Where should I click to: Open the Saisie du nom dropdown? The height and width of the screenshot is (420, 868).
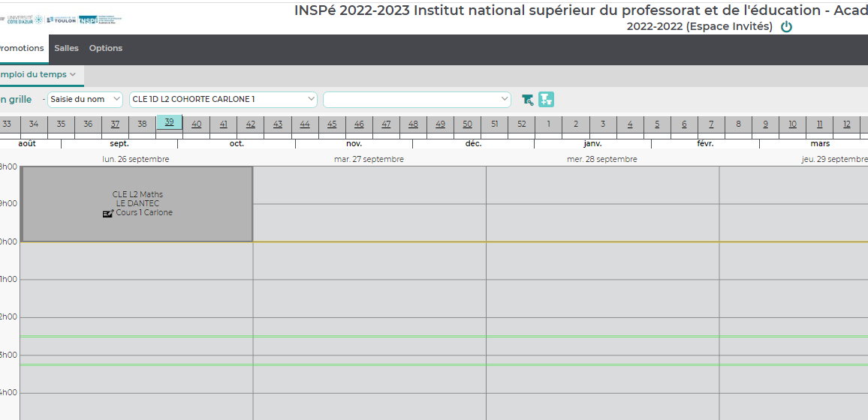[x=86, y=100]
